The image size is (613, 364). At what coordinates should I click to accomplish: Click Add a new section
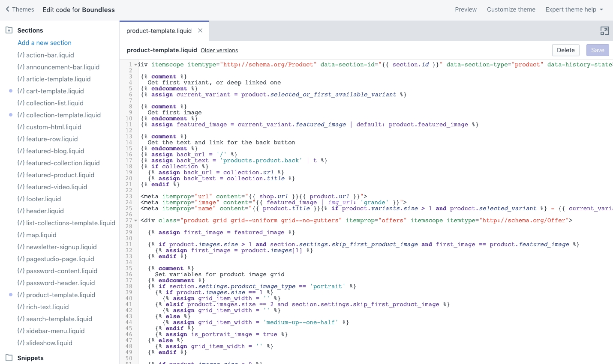click(45, 43)
